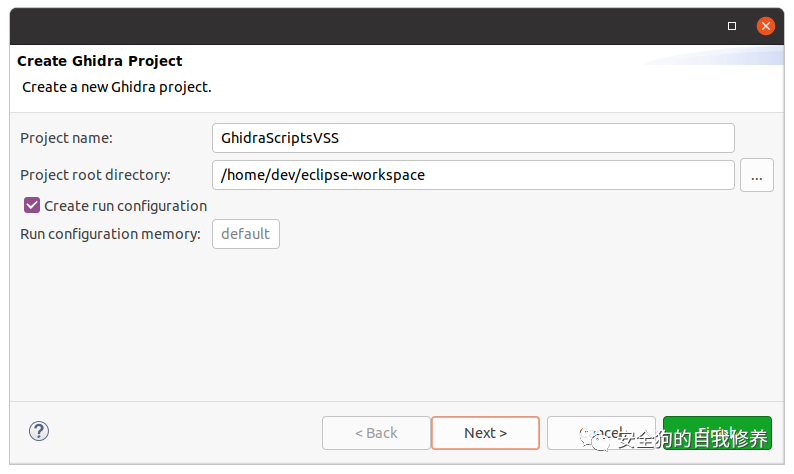Click the "Create Ghidra Project" bold heading
Screen dimensions: 794x474
point(100,61)
